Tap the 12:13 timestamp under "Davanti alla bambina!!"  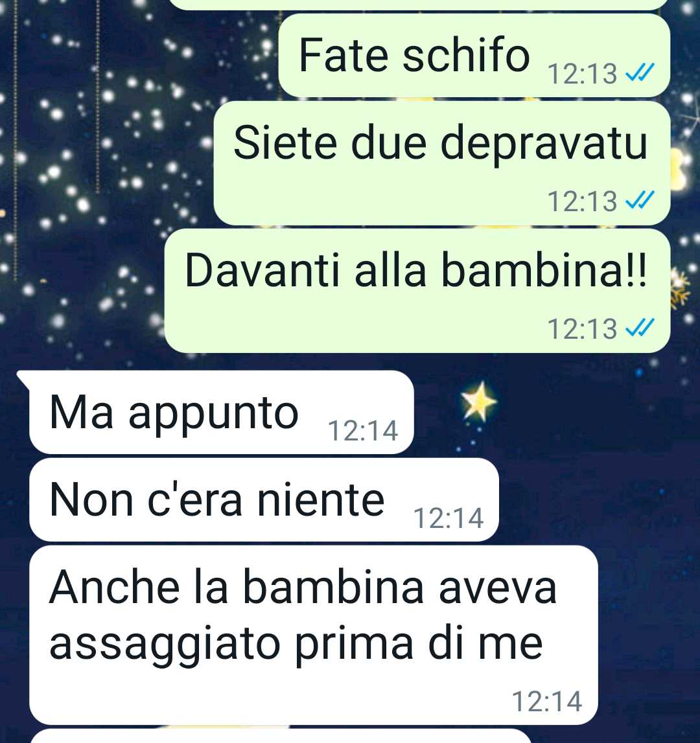(582, 329)
